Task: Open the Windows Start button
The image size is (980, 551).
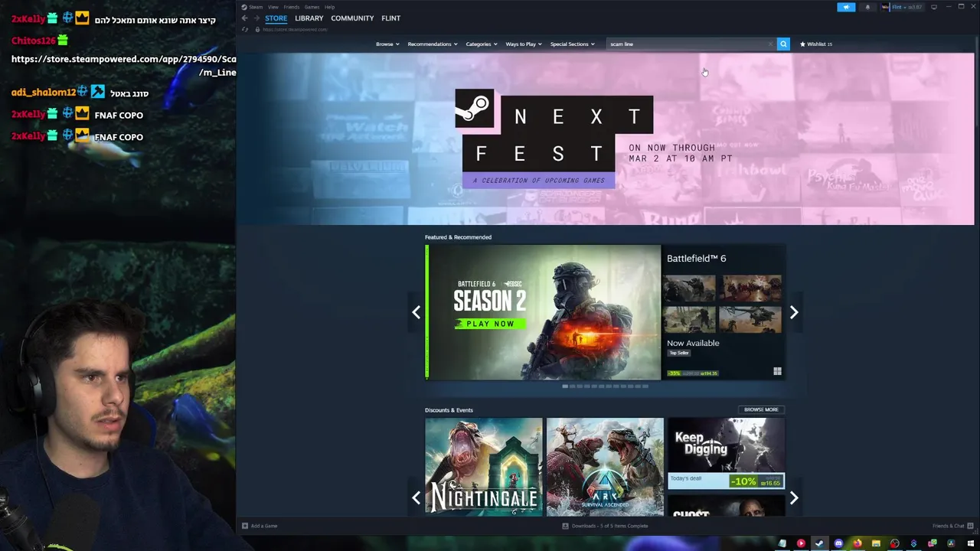Action: (x=970, y=543)
